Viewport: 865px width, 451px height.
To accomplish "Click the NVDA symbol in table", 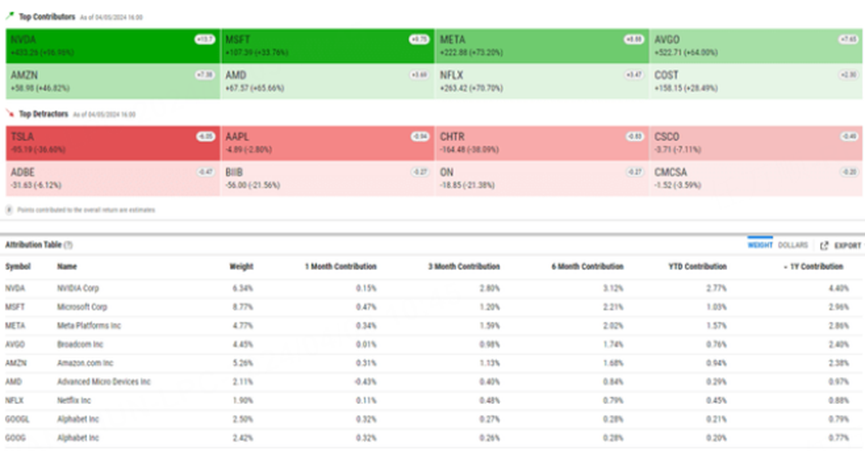I will coord(15,288).
